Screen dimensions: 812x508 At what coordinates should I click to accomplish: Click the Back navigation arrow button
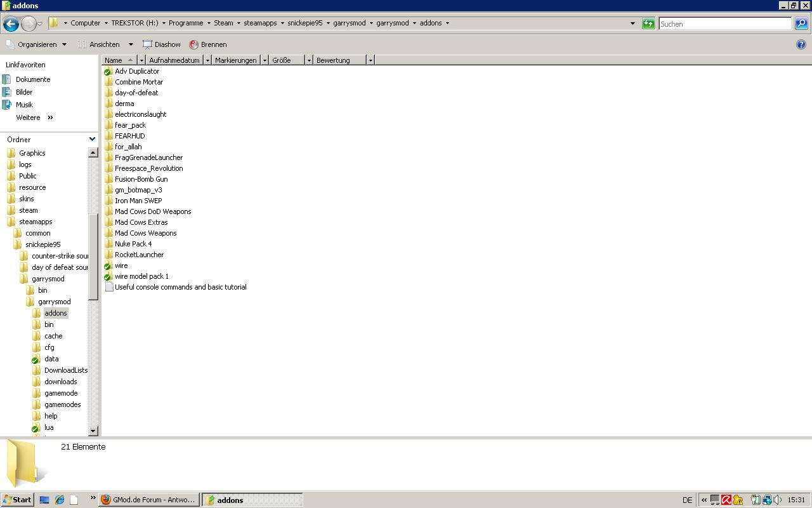pyautogui.click(x=11, y=24)
